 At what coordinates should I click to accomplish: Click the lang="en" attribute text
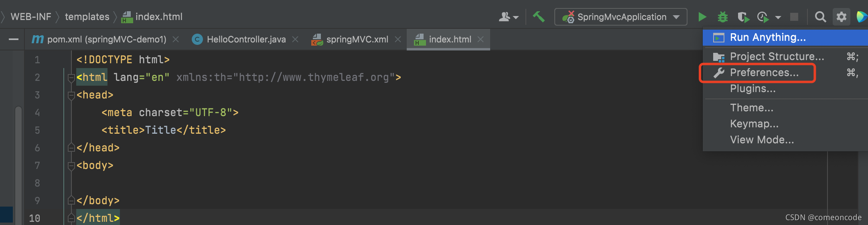click(x=142, y=77)
